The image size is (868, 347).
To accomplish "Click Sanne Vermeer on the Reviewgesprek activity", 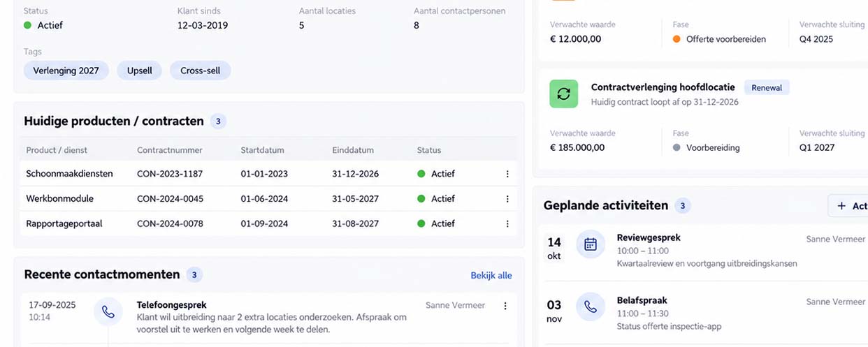I will 836,239.
